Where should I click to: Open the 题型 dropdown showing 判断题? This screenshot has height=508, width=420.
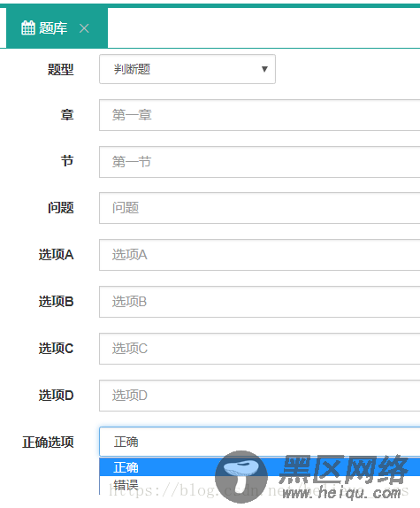point(187,69)
